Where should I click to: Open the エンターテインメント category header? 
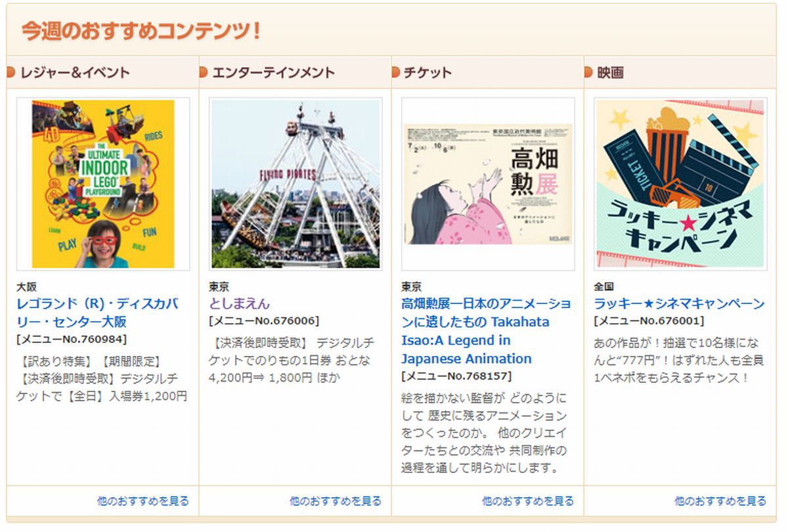tap(273, 73)
